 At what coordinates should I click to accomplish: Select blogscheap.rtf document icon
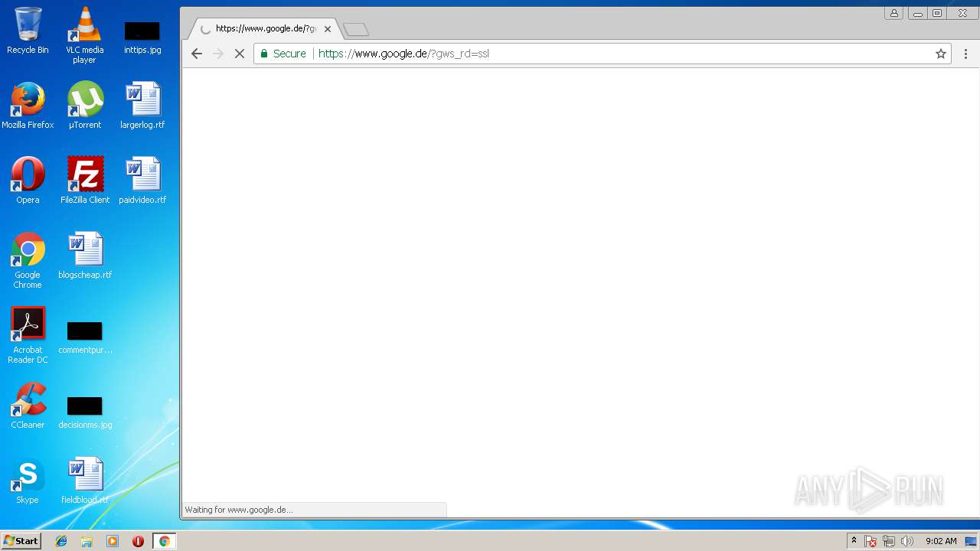85,256
